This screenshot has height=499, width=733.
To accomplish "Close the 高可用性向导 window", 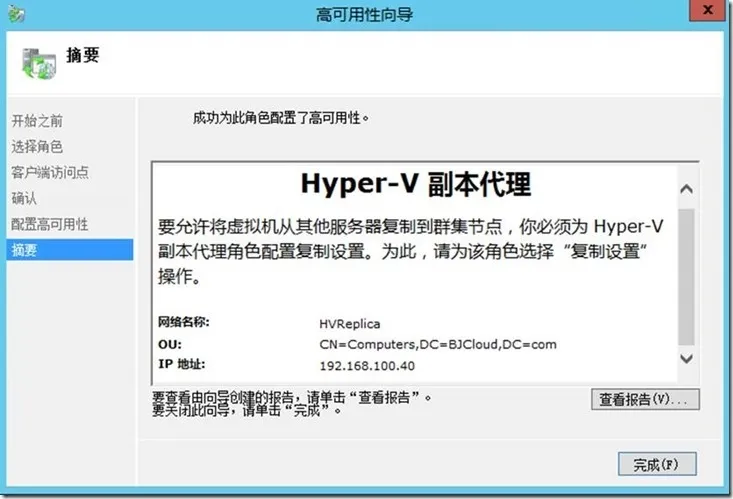I will click(x=708, y=10).
